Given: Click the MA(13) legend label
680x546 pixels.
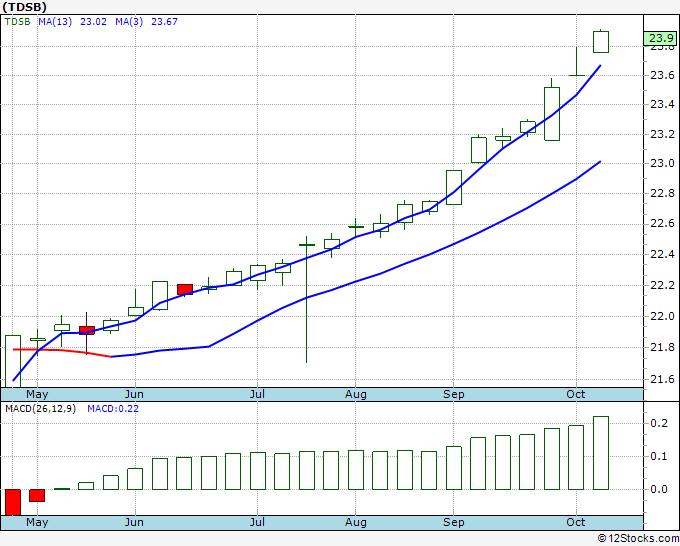Looking at the screenshot, I should [x=55, y=22].
